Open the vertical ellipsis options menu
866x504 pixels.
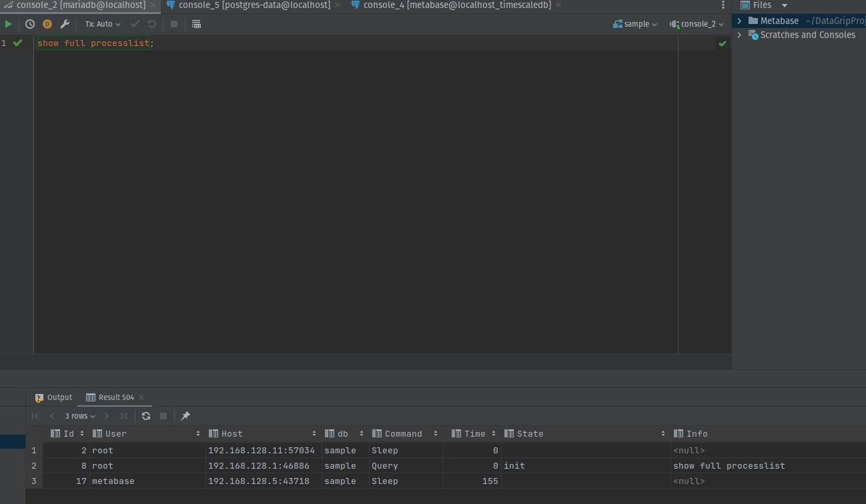[x=723, y=5]
